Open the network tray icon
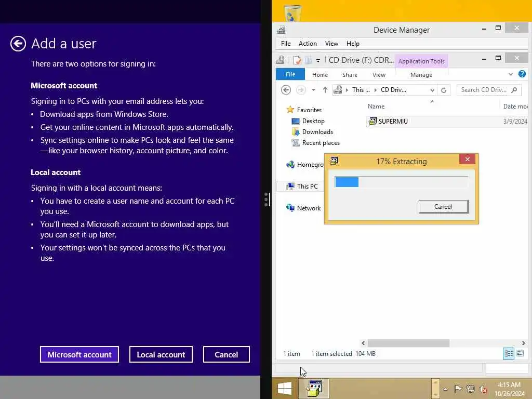Image resolution: width=532 pixels, height=399 pixels. coord(470,389)
